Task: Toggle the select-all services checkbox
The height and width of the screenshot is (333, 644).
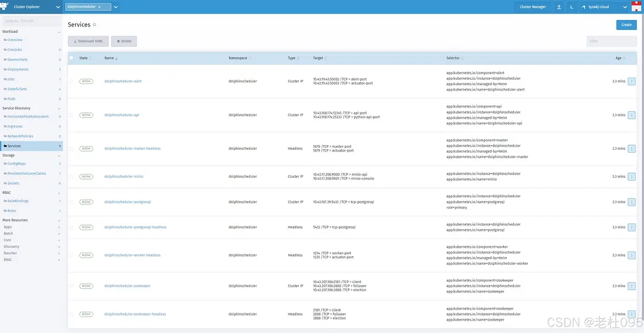Action: coord(72,58)
